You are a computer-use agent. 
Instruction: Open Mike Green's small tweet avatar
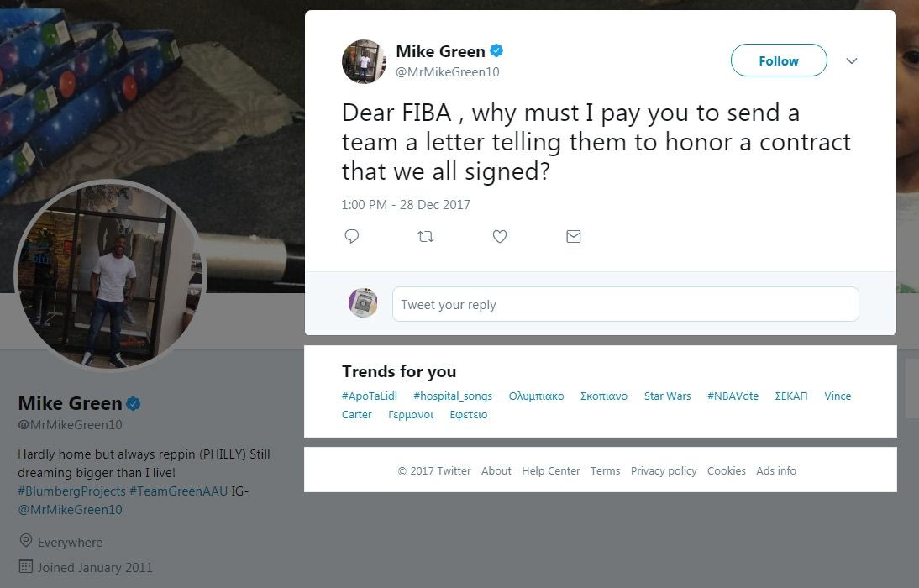coord(364,61)
